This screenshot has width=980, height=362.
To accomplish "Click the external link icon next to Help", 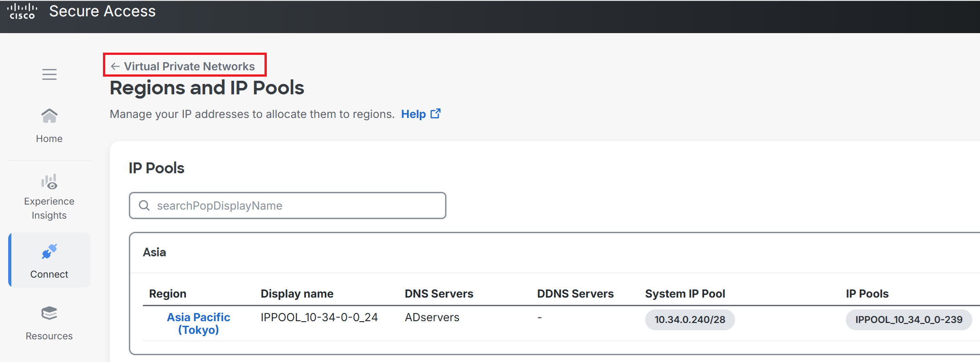I will point(436,113).
